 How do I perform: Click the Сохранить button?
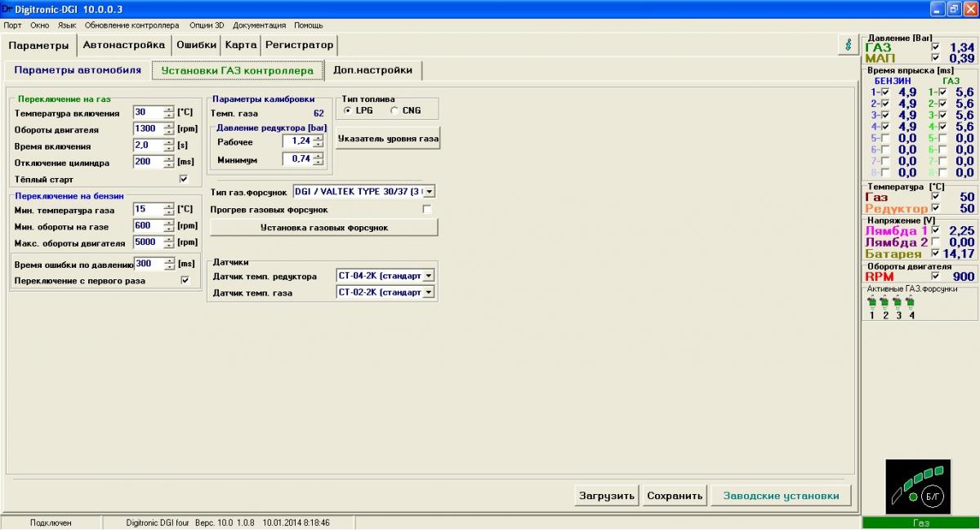(675, 496)
